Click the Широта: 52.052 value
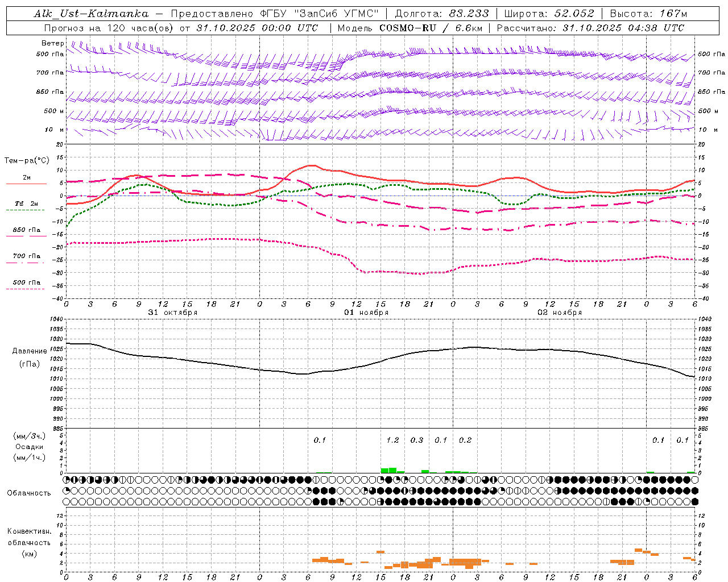728x582 pixels. pyautogui.click(x=549, y=14)
